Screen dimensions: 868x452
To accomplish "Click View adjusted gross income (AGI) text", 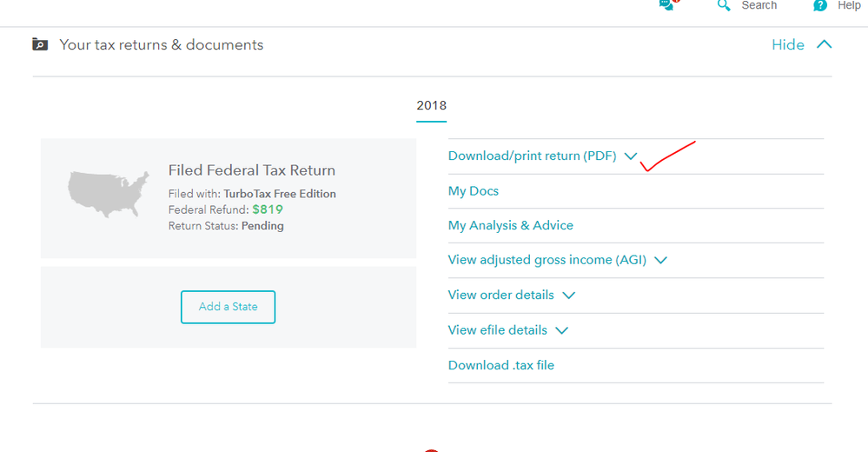I will 547,260.
